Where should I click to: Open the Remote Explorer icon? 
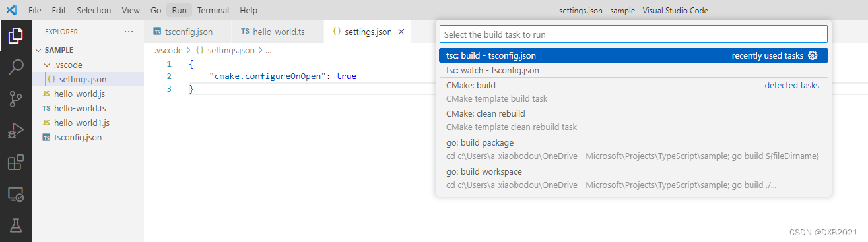(x=16, y=194)
